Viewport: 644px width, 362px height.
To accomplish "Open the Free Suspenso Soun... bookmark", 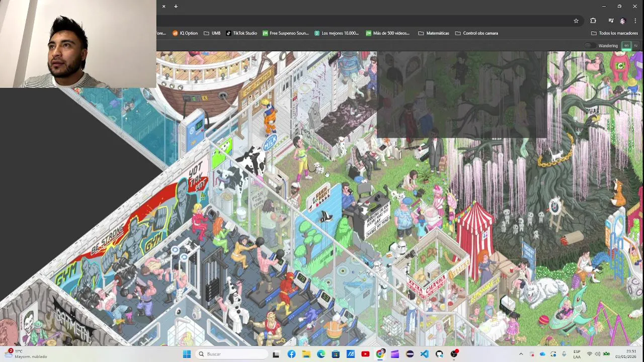I will pyautogui.click(x=286, y=33).
